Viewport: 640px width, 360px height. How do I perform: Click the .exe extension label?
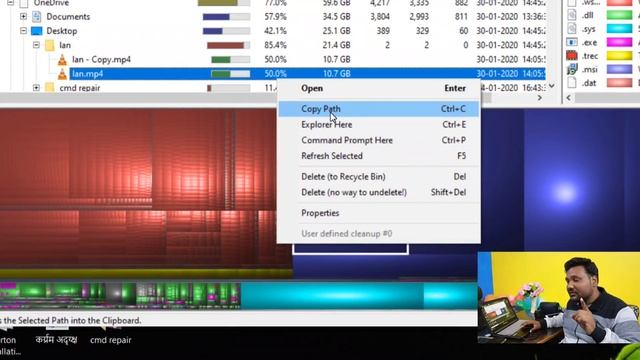click(x=590, y=42)
